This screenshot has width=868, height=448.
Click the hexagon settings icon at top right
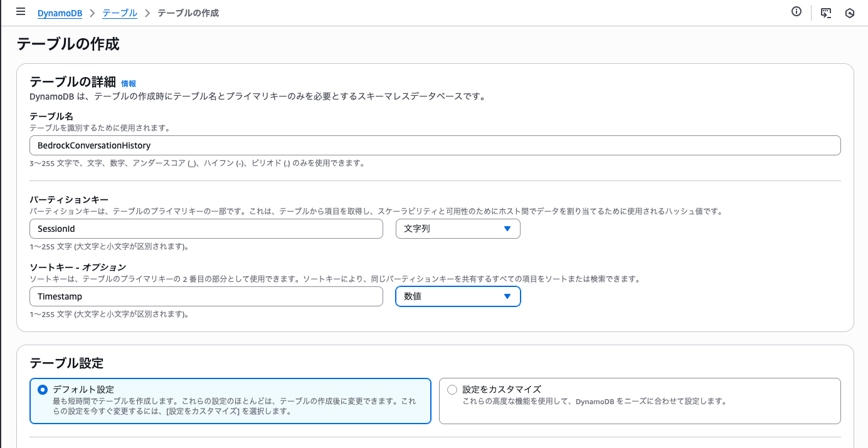850,13
